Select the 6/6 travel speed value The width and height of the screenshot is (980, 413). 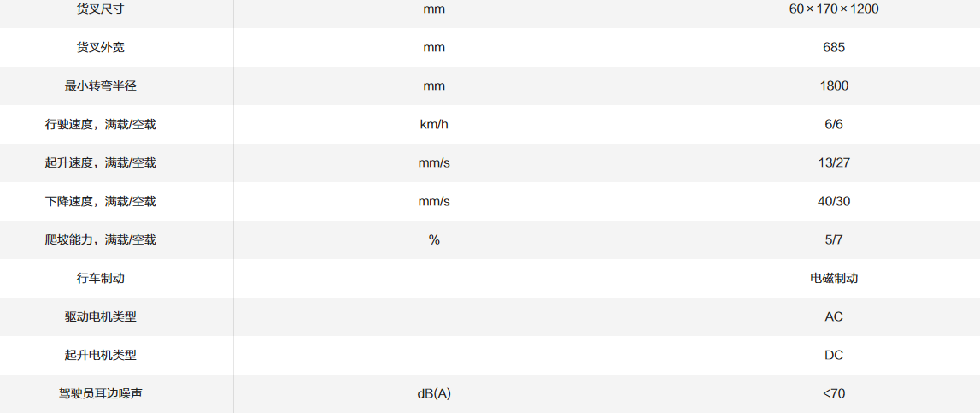(834, 124)
